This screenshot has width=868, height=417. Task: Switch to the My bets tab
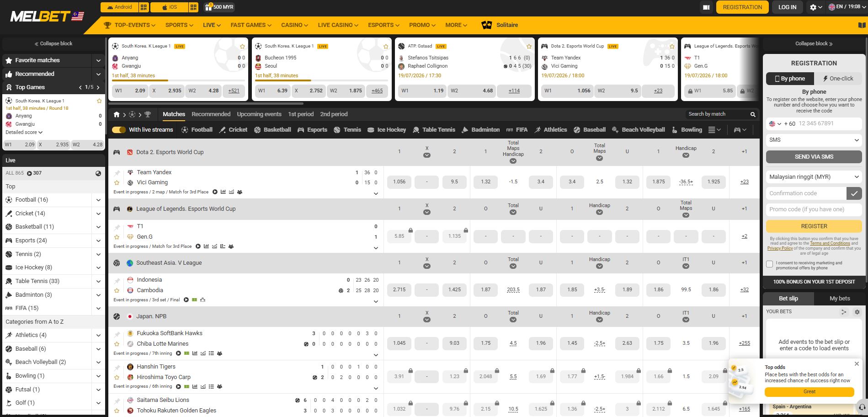point(840,299)
